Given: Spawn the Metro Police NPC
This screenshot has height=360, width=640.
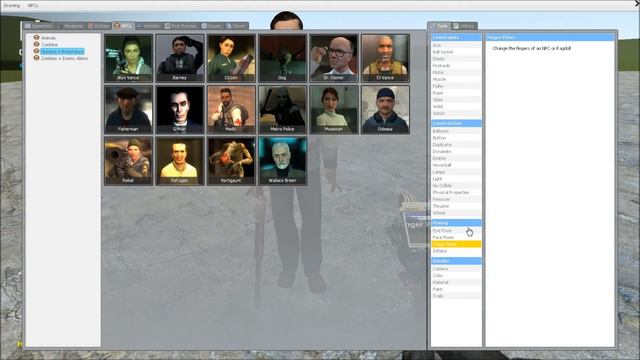Looking at the screenshot, I should pos(282,109).
